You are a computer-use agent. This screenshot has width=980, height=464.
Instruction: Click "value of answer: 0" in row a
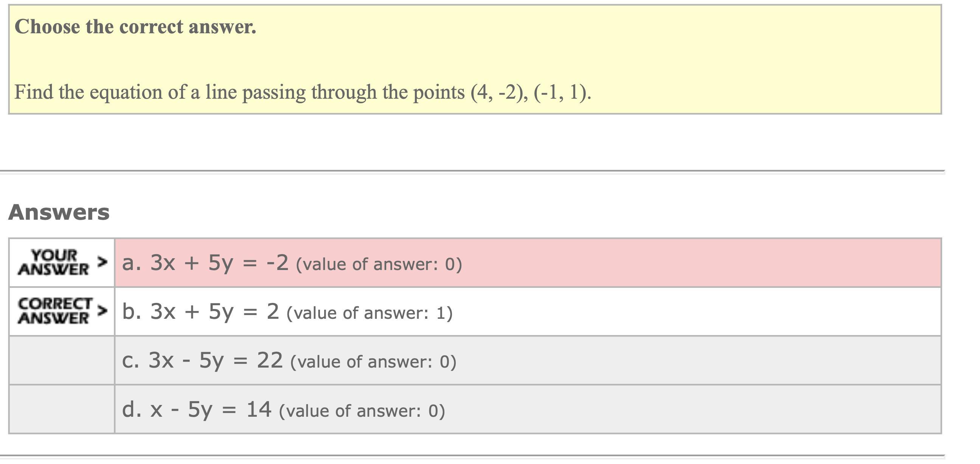coord(379,264)
